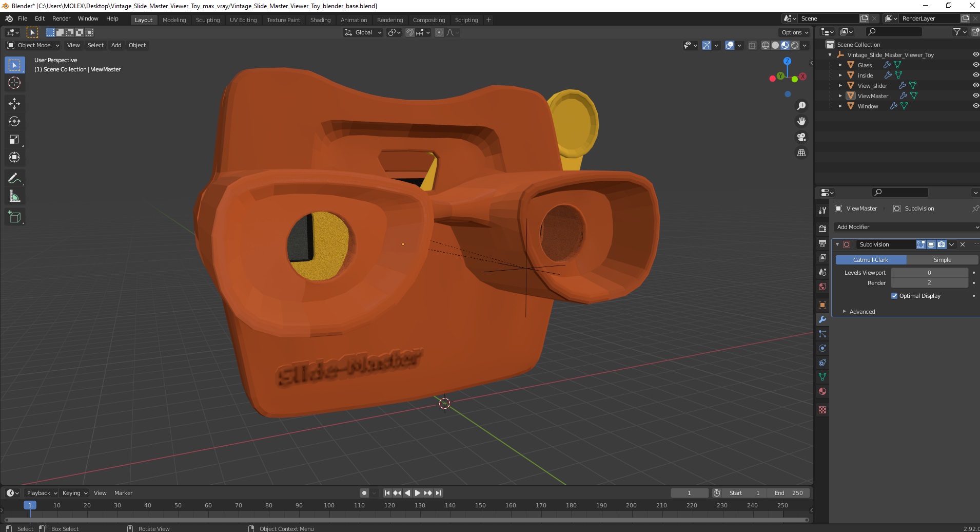Choose the Measure tool

[x=14, y=196]
